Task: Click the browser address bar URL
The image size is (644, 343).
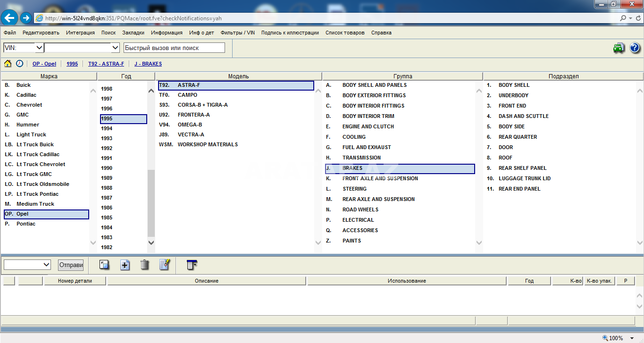Action: click(133, 18)
